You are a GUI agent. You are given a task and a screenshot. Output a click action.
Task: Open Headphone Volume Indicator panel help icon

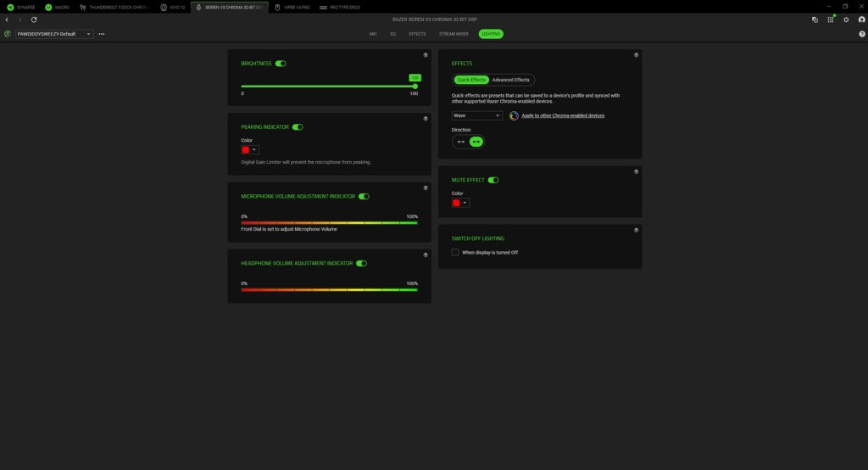click(x=426, y=255)
